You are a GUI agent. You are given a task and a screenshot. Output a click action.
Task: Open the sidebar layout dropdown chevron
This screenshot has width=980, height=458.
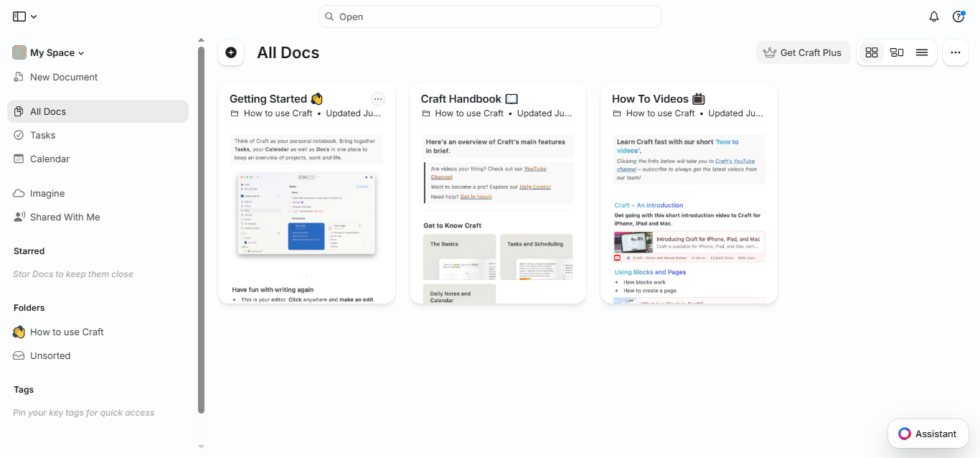tap(34, 17)
